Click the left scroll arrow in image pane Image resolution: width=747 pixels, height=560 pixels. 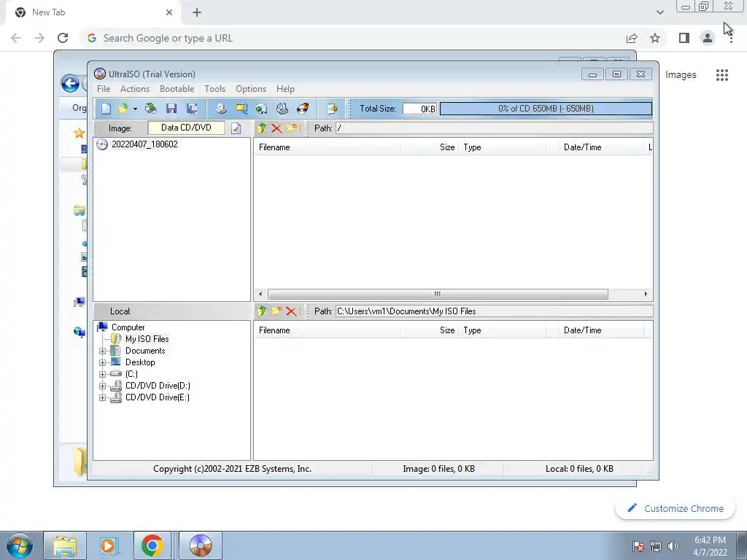260,294
